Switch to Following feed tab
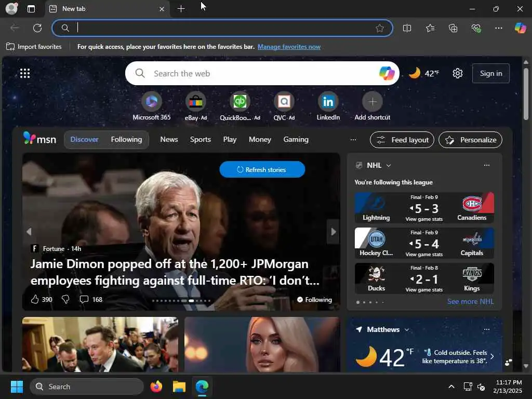The image size is (532, 399). click(126, 139)
